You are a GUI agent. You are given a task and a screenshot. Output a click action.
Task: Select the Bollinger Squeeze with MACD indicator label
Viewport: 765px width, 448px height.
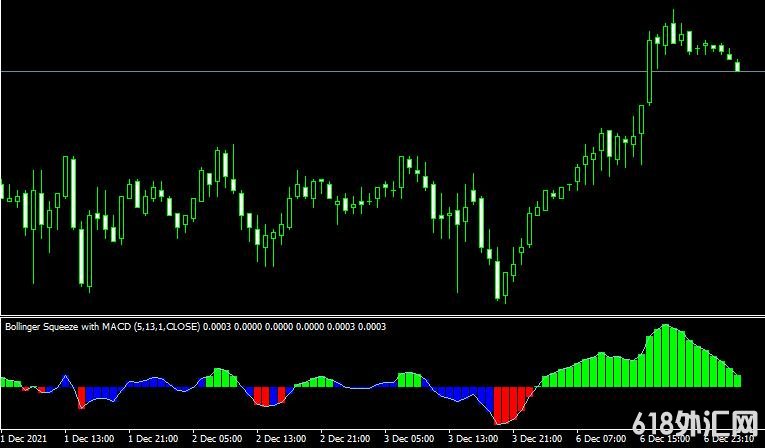pyautogui.click(x=196, y=326)
